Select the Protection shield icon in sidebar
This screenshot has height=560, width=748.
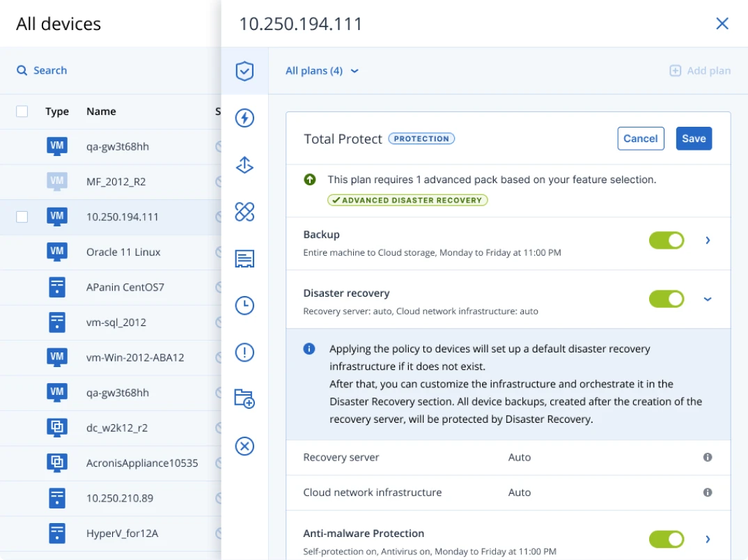pyautogui.click(x=244, y=71)
